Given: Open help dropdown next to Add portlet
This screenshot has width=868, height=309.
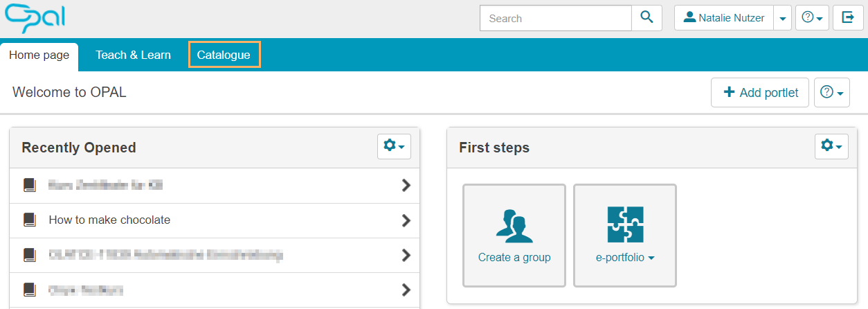Looking at the screenshot, I should point(832,93).
